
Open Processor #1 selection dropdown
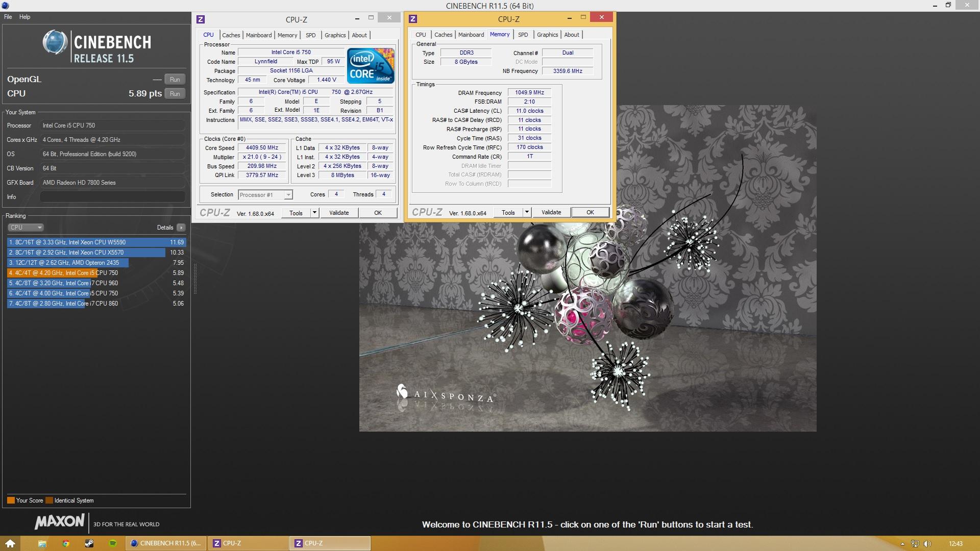click(x=265, y=195)
